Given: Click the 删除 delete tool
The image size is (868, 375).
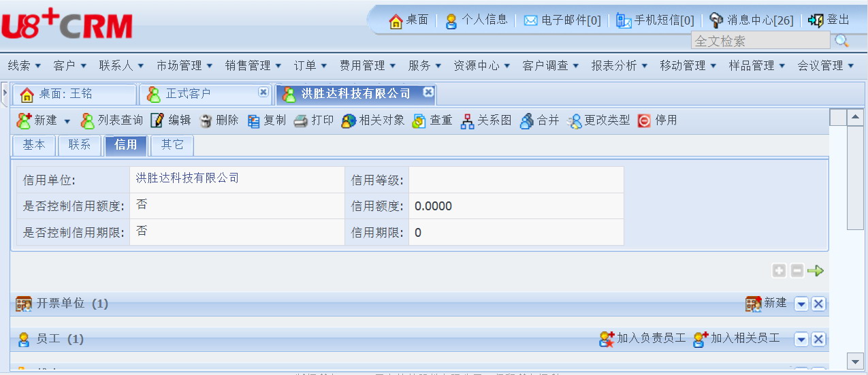Looking at the screenshot, I should (x=219, y=120).
